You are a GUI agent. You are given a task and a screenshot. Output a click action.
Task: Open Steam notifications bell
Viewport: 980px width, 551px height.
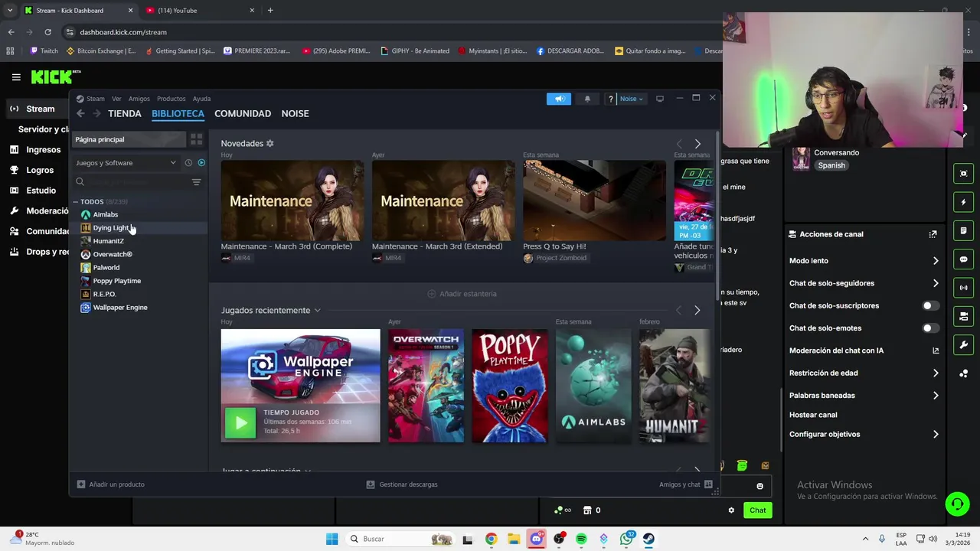pos(587,99)
